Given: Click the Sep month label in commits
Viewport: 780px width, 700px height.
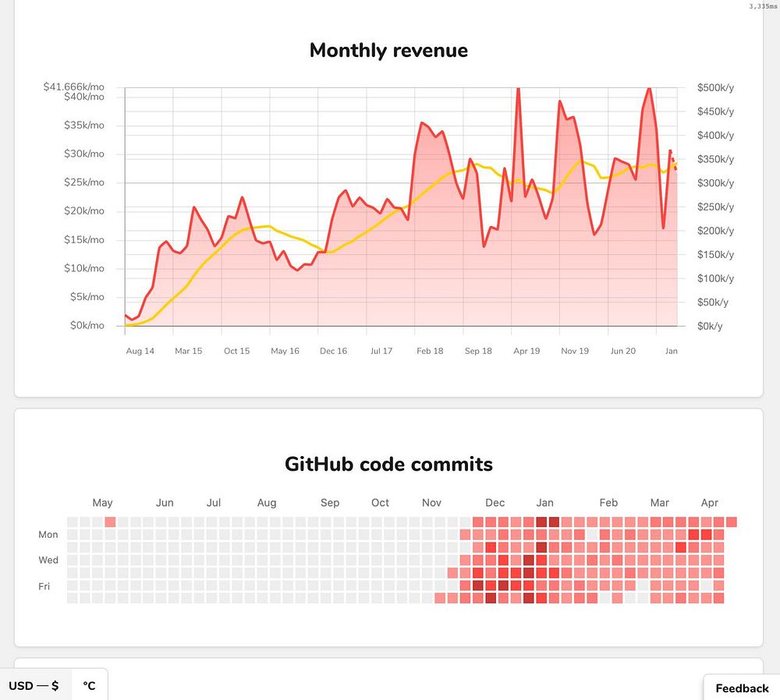Looking at the screenshot, I should [330, 503].
